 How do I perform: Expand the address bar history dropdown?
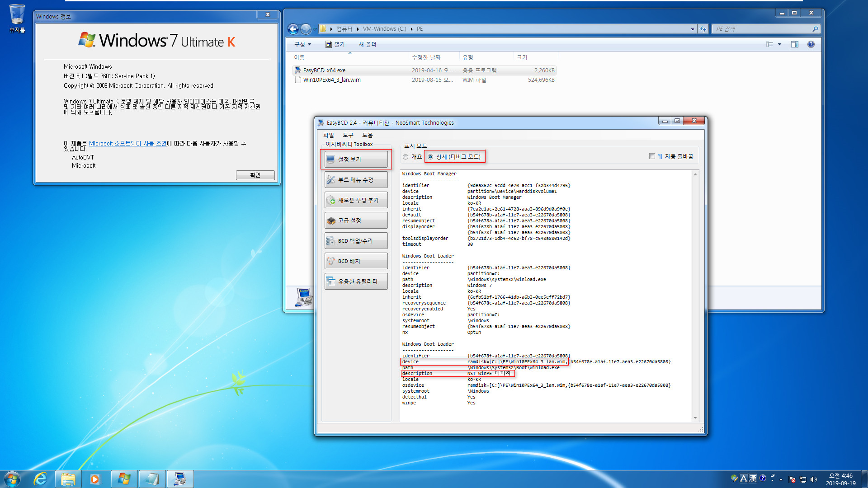click(693, 29)
